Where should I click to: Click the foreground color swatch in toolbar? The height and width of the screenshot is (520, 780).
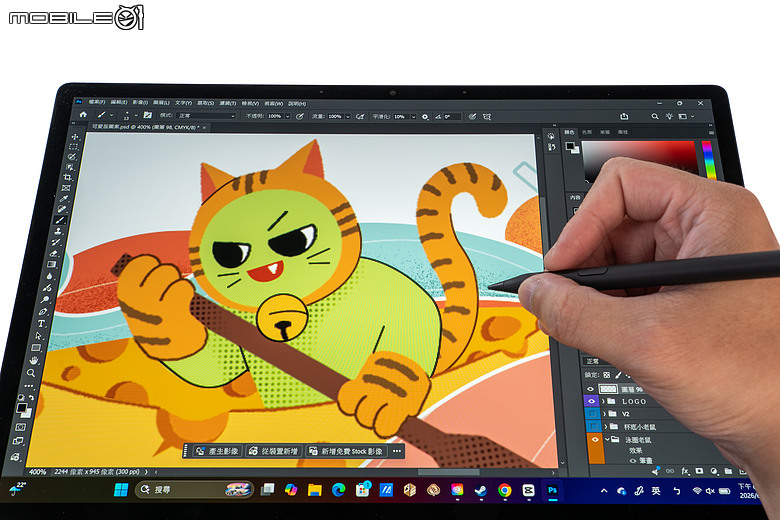(x=21, y=408)
